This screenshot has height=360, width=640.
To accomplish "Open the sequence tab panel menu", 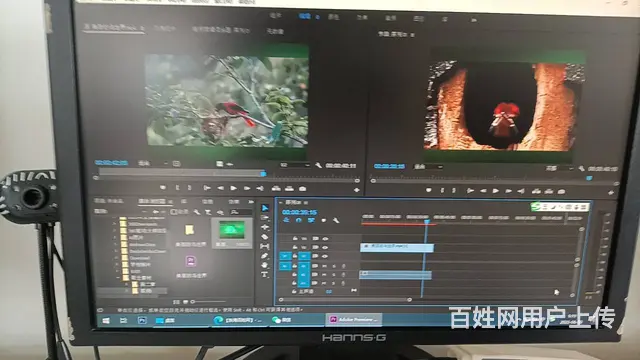I will 305,202.
